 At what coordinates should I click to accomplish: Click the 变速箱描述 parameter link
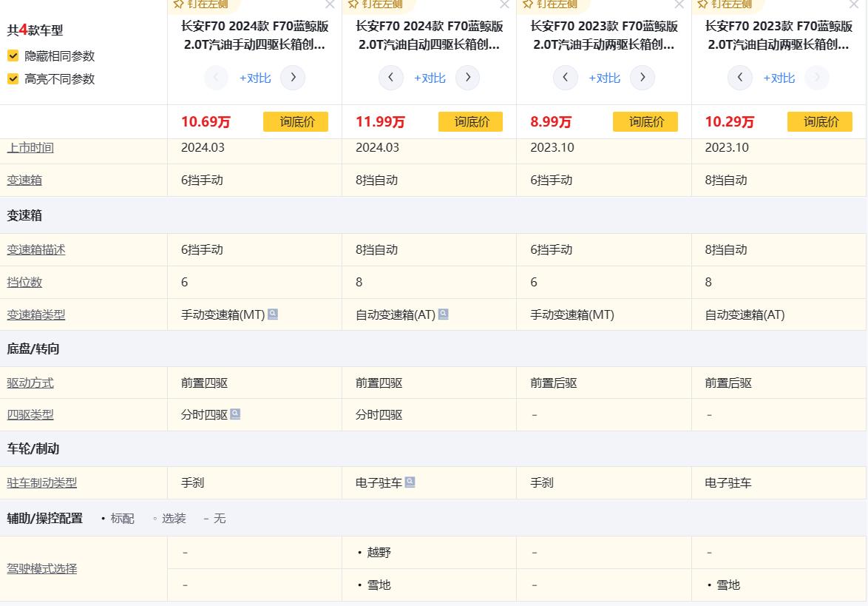36,250
